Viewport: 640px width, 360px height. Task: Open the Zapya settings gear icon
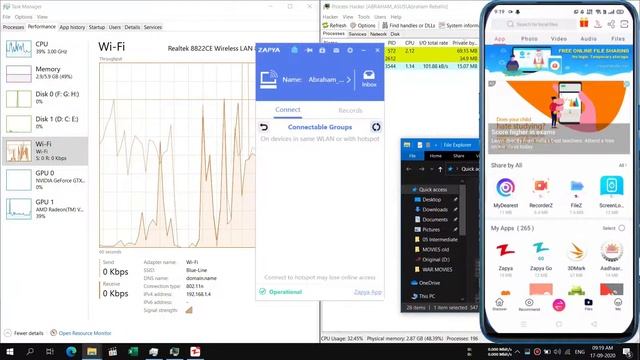[350, 50]
